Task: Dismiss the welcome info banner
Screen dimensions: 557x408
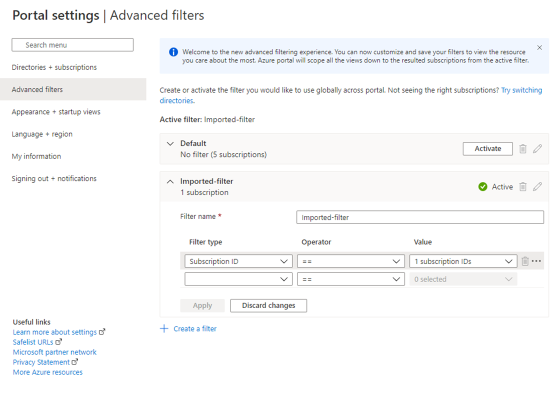Action: (539, 48)
